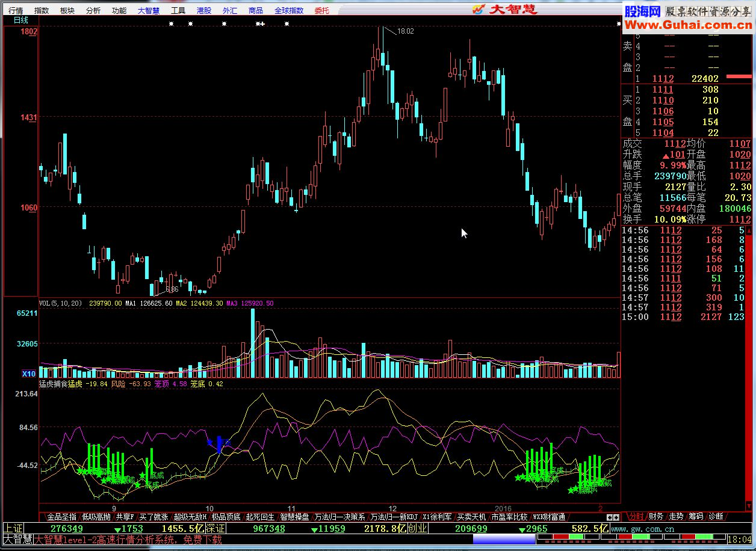Select the 诊断 side panel tab
Image resolution: width=756 pixels, height=551 pixels.
[x=716, y=517]
